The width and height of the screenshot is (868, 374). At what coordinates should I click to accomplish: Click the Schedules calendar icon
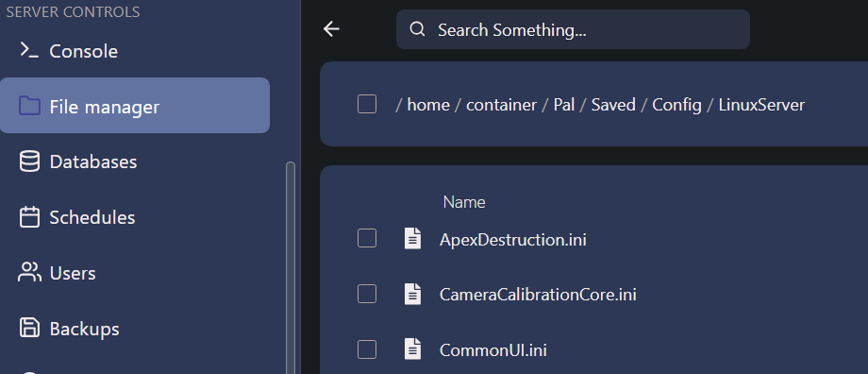coord(29,217)
